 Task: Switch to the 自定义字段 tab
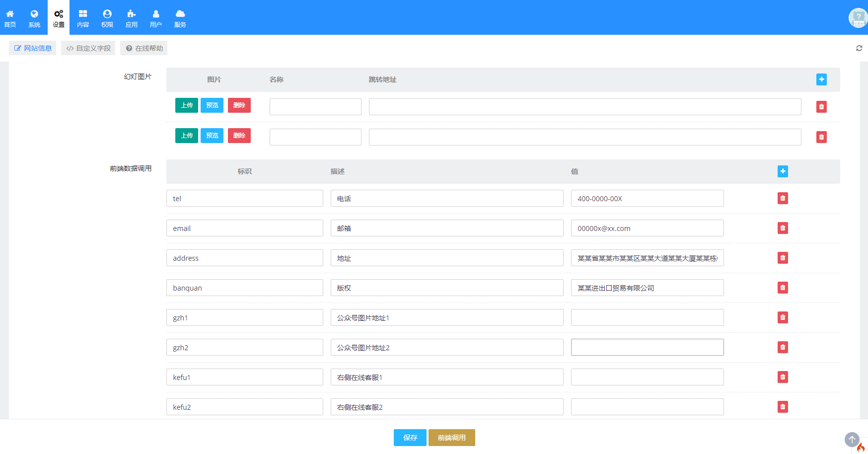(88, 48)
